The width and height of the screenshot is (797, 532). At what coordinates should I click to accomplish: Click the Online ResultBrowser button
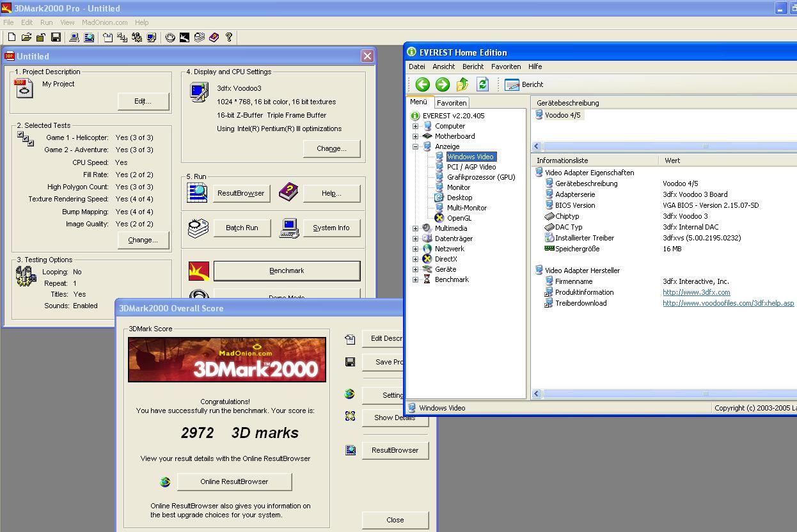click(x=234, y=481)
